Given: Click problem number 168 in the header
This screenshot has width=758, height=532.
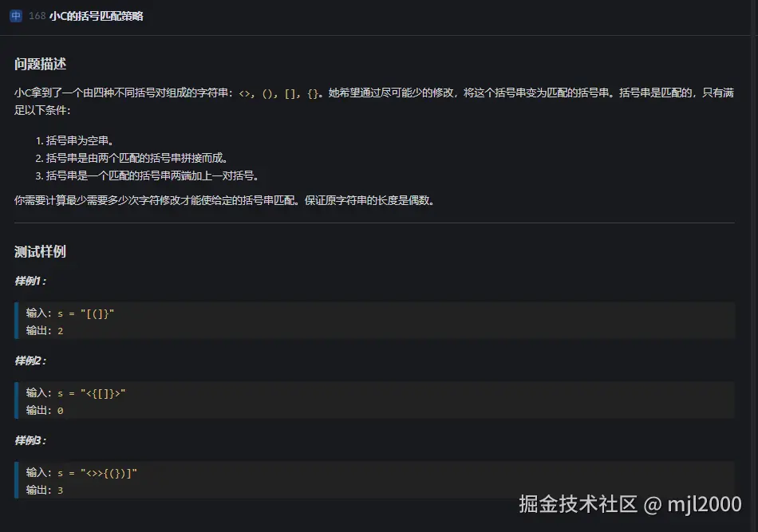Looking at the screenshot, I should point(37,16).
